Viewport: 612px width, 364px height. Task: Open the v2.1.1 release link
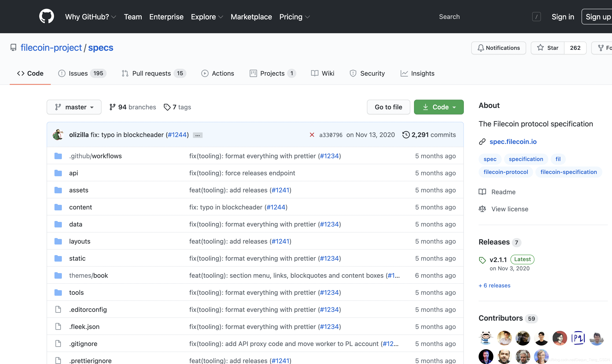[498, 260]
